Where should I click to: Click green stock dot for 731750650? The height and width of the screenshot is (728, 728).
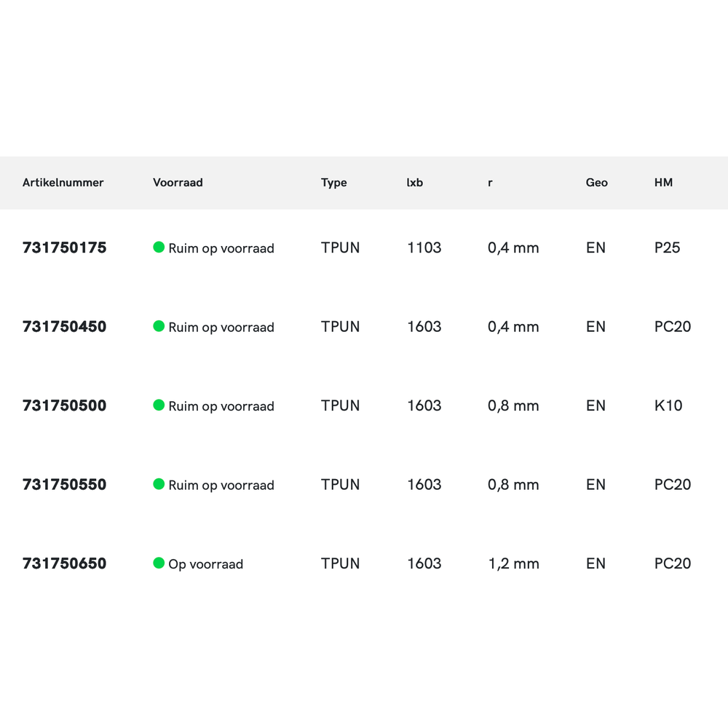(x=159, y=563)
